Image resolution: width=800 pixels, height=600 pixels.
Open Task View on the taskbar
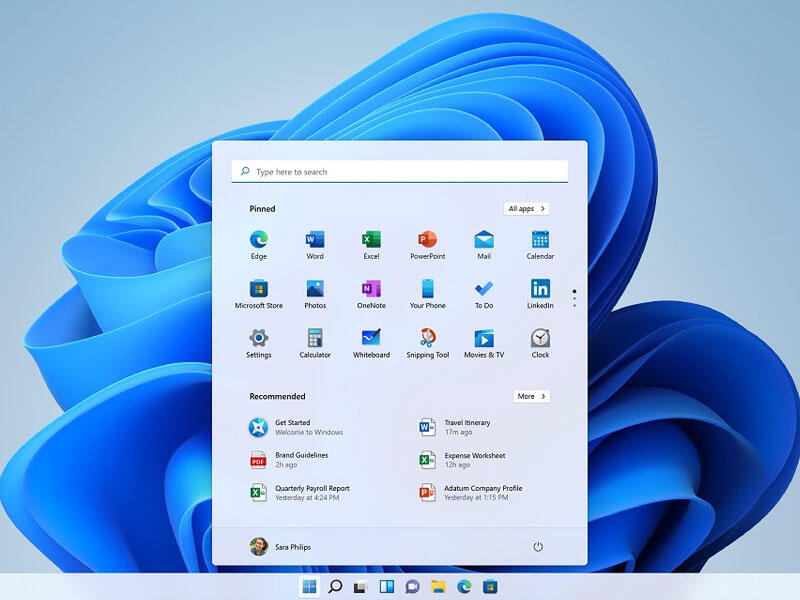361,587
